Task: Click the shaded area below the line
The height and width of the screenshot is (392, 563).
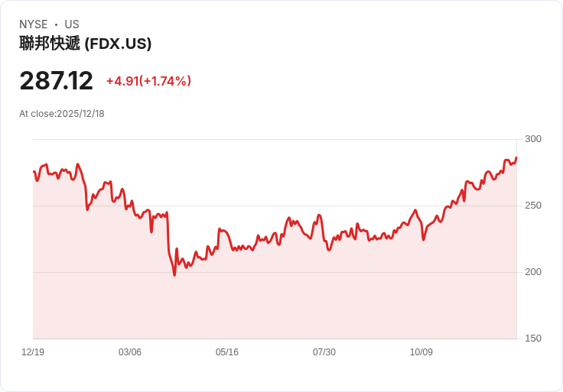Action: pos(275,301)
